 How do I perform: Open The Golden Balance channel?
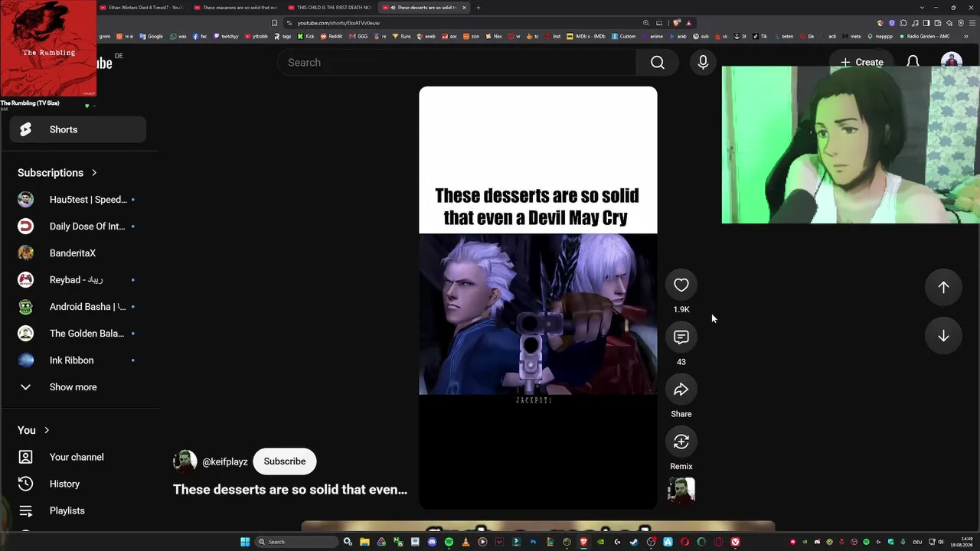pyautogui.click(x=77, y=334)
